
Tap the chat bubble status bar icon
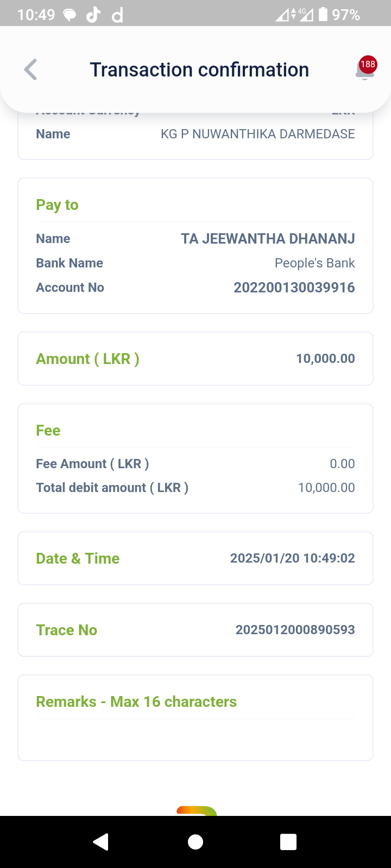click(x=70, y=15)
